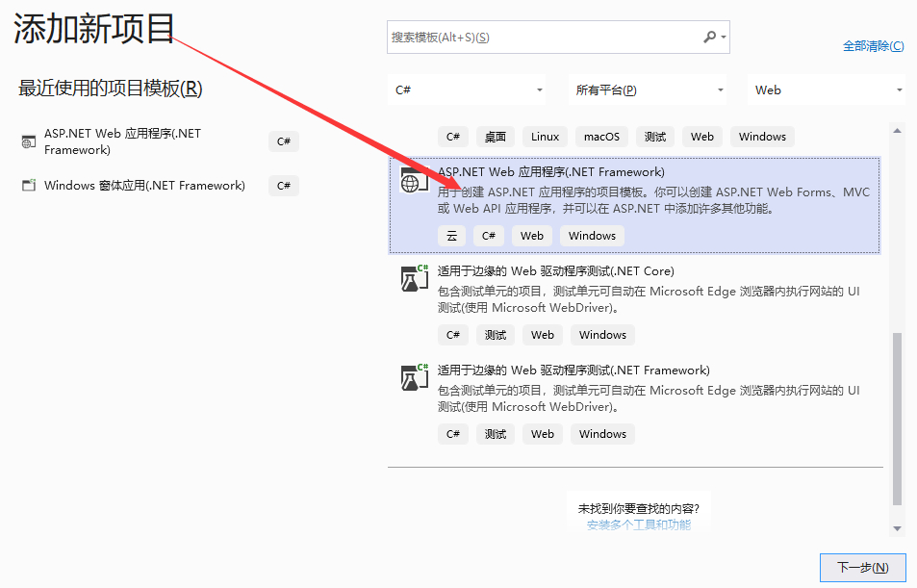Image resolution: width=917 pixels, height=588 pixels.
Task: Pick recent Windows 窗体应用(.NET Framework) item
Action: [159, 186]
